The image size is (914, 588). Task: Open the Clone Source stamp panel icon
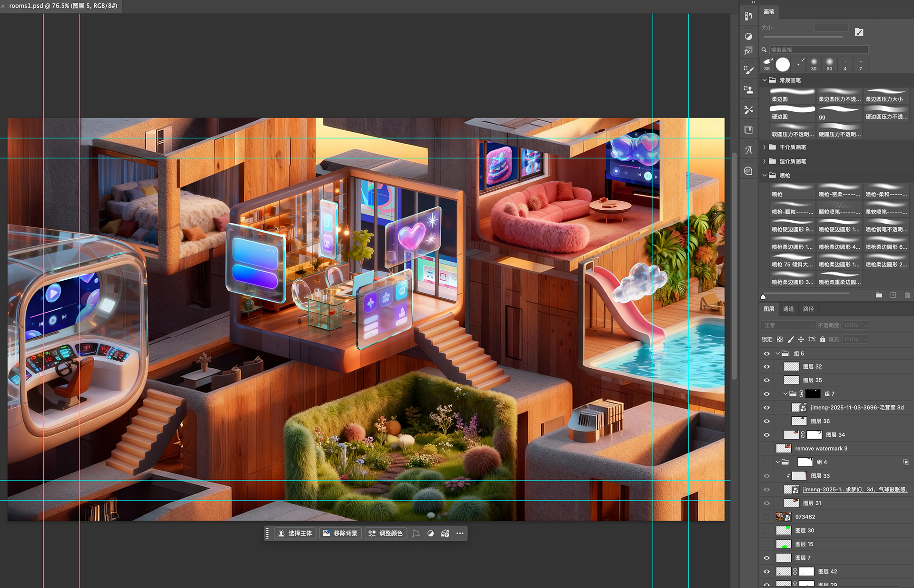[x=748, y=90]
